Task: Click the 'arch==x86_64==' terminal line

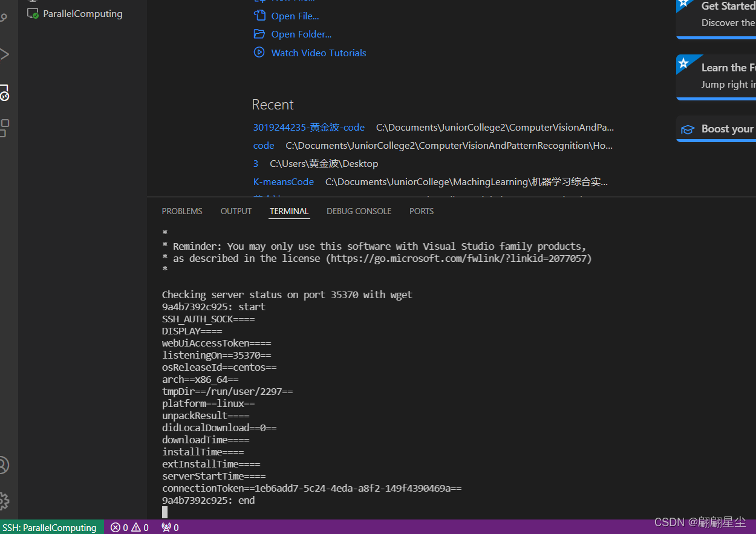Action: 200,379
